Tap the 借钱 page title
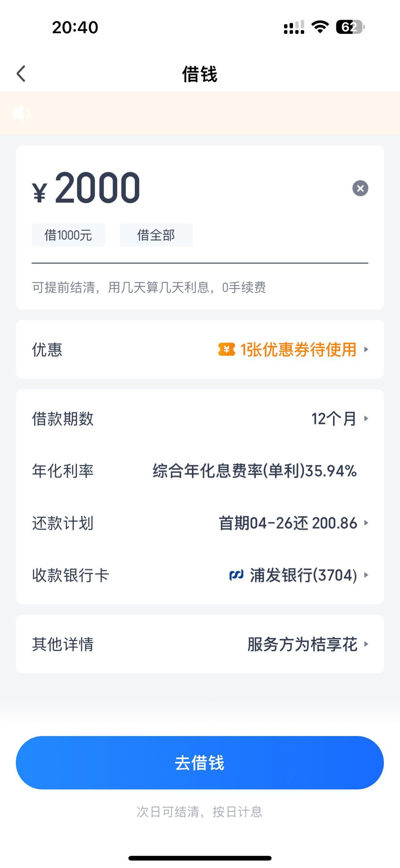Image resolution: width=400 pixels, height=868 pixels. tap(200, 74)
